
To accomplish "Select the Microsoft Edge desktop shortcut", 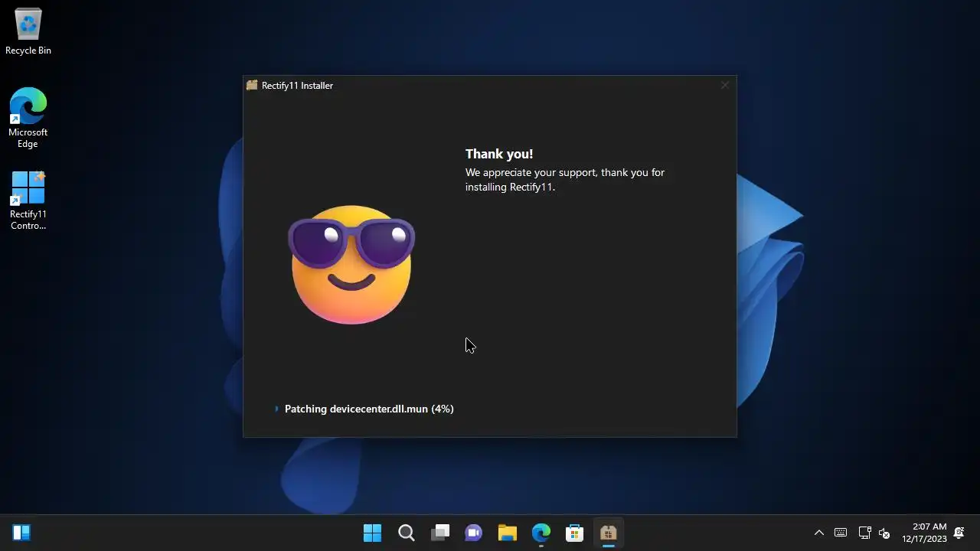I will (x=28, y=118).
